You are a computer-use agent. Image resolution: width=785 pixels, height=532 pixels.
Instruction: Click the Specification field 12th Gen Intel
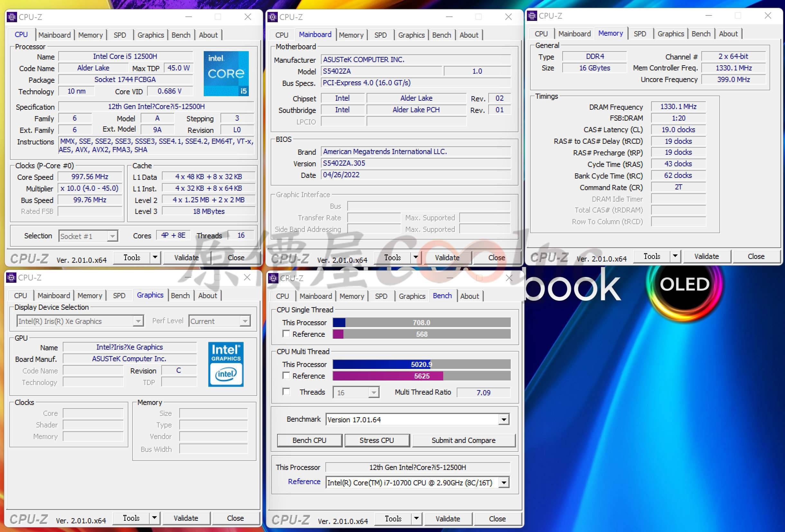[x=156, y=107]
